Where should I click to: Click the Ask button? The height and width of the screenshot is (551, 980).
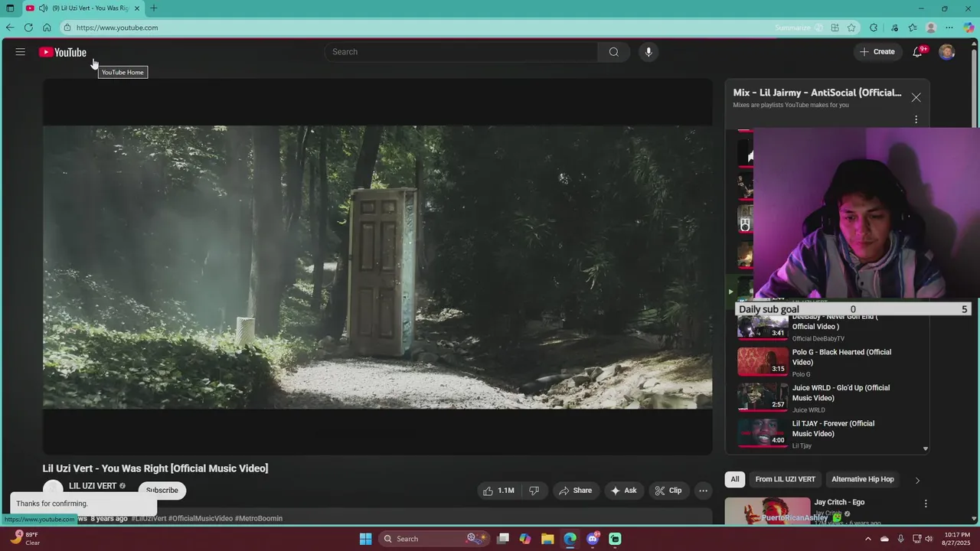624,491
